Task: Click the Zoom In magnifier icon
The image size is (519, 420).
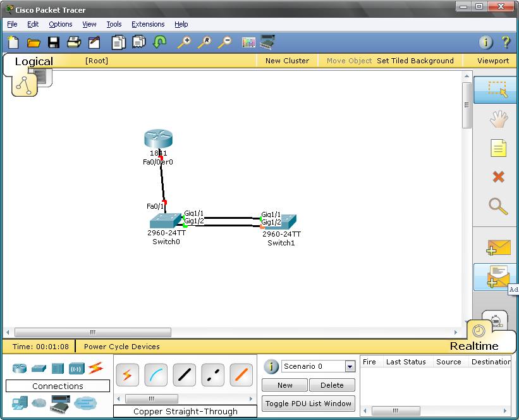Action: point(185,42)
